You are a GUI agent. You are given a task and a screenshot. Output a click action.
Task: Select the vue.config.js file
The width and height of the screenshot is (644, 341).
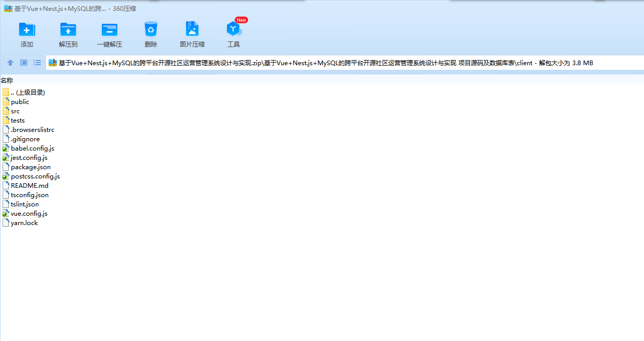point(25,214)
